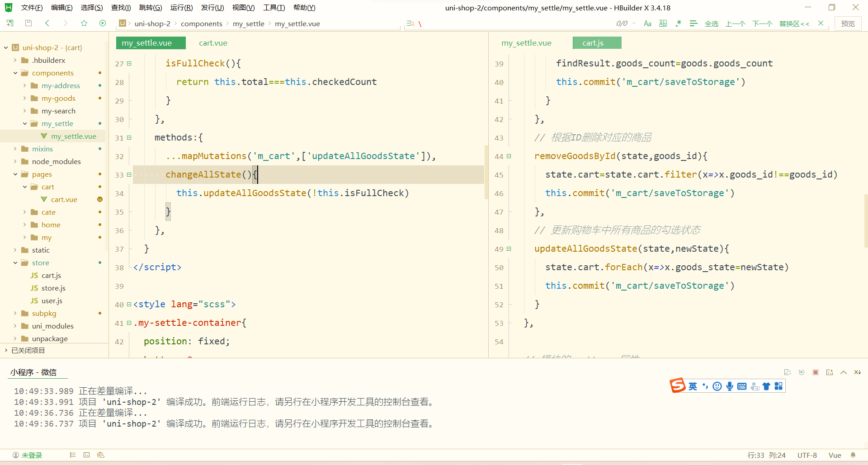Open new terminal icon in console

coord(830,372)
